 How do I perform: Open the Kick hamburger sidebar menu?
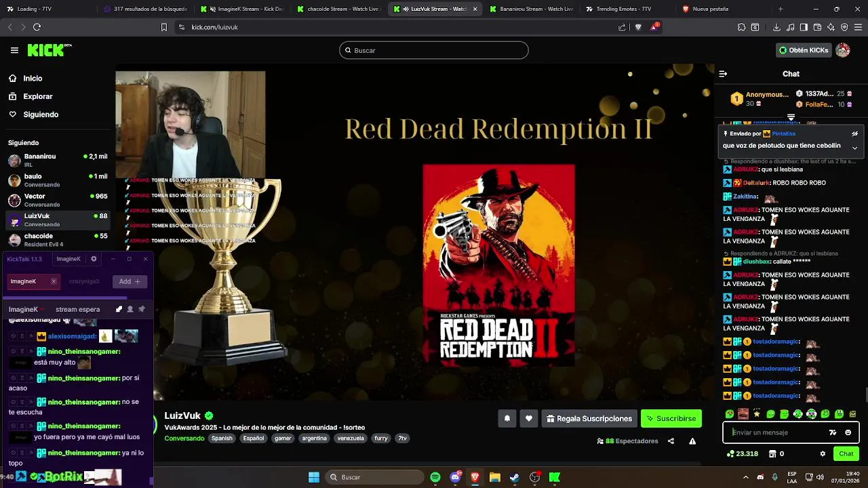tap(14, 50)
